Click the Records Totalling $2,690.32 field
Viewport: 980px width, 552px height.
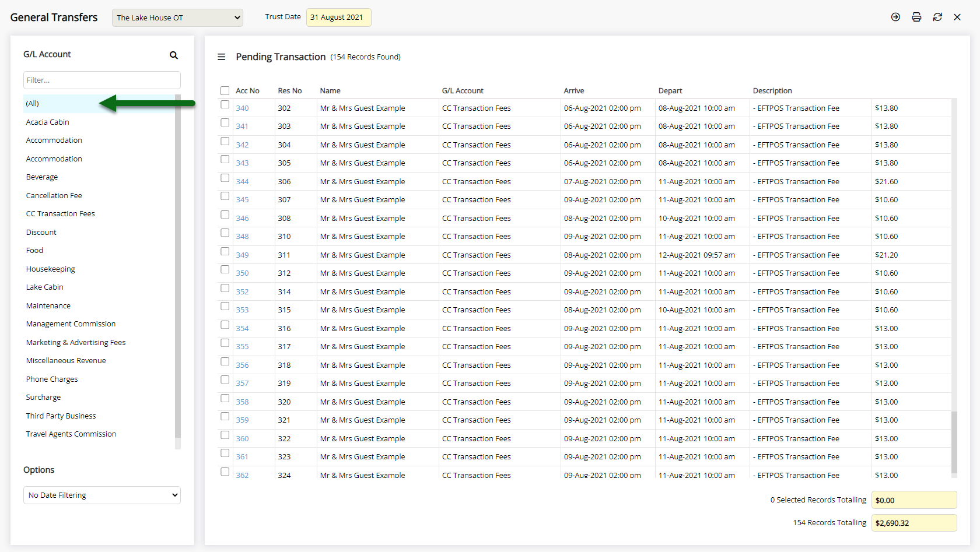[914, 523]
